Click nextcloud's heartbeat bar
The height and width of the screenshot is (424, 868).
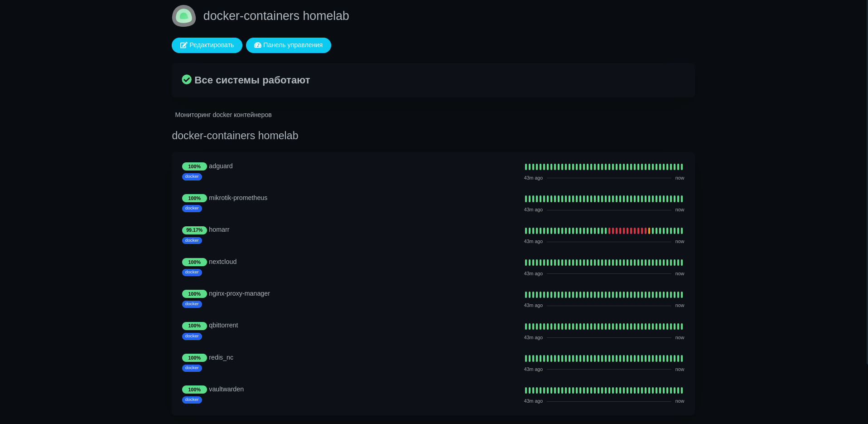(604, 263)
